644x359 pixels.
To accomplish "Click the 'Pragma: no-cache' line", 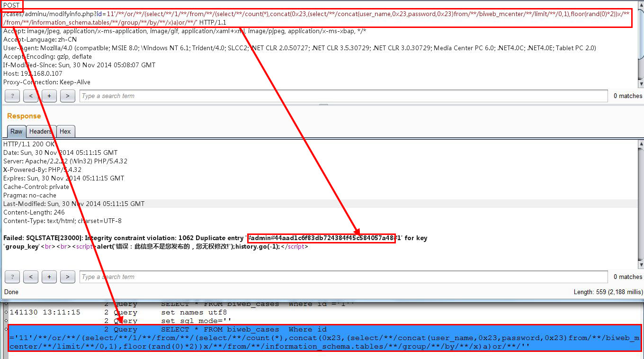I will [x=30, y=196].
